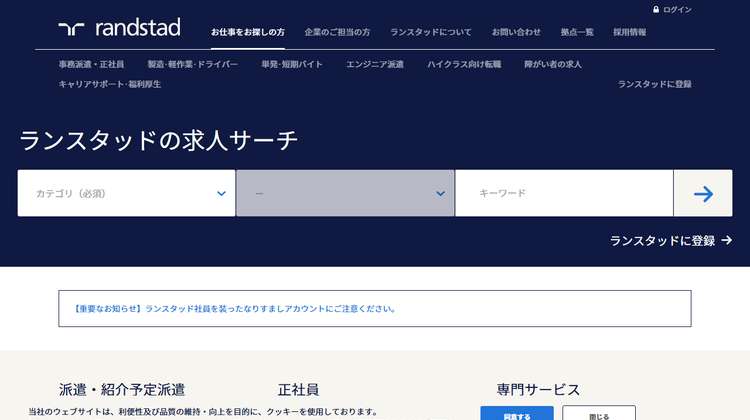The image size is (750, 420).
Task: Open the 採用情報 link
Action: [x=629, y=32]
